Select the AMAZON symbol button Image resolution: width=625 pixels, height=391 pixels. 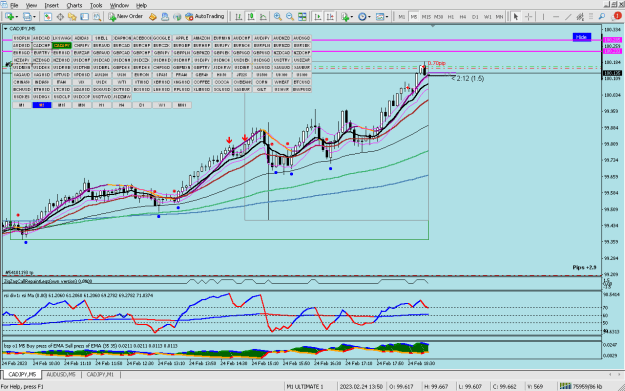pyautogui.click(x=202, y=38)
